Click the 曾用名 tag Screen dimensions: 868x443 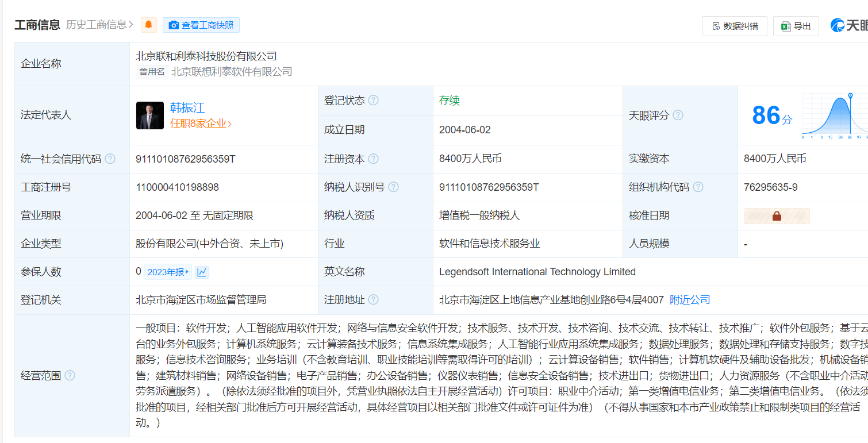point(152,71)
